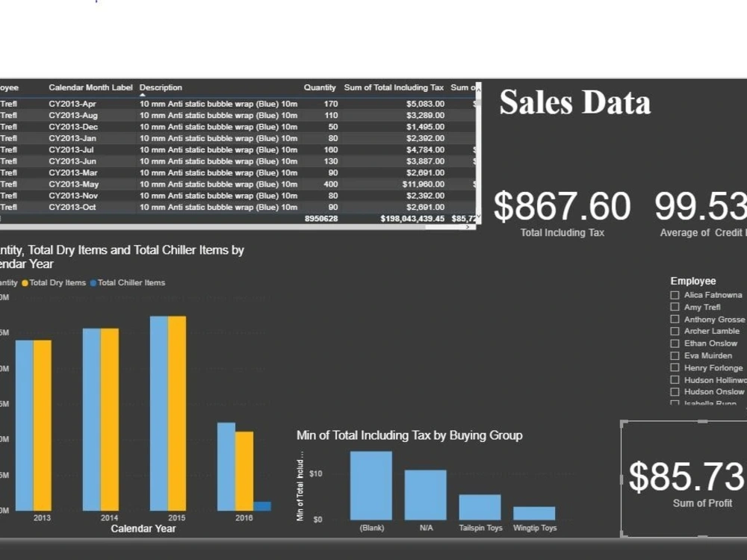Screen dimensions: 747x560
Task: Select the CY2013-May table row
Action: pyautogui.click(x=224, y=184)
